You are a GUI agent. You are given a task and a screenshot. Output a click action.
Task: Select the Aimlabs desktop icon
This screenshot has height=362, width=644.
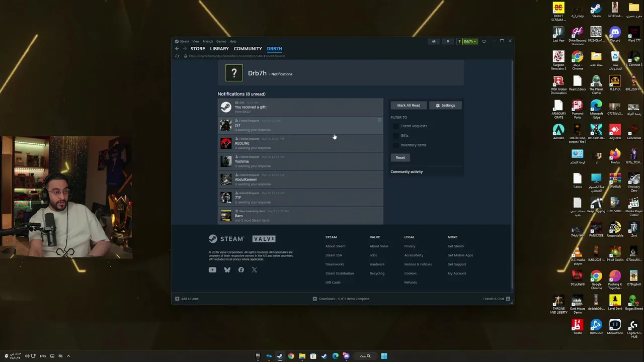pyautogui.click(x=558, y=132)
